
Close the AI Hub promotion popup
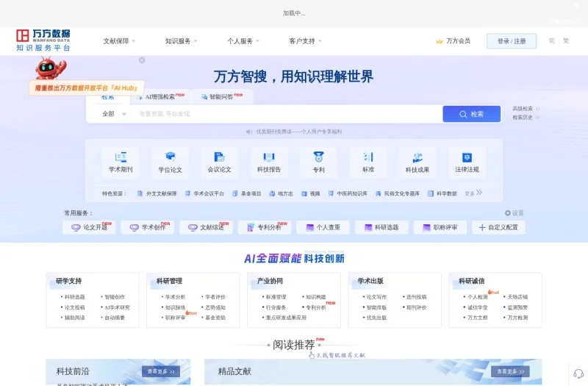(x=142, y=60)
